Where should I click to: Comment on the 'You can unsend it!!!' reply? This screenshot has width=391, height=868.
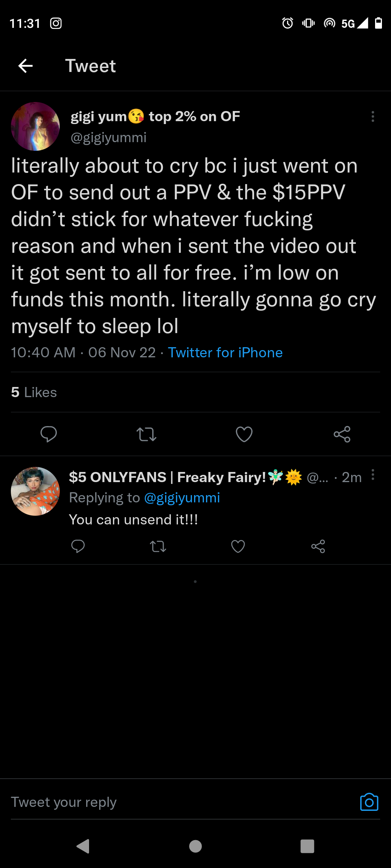pyautogui.click(x=78, y=546)
